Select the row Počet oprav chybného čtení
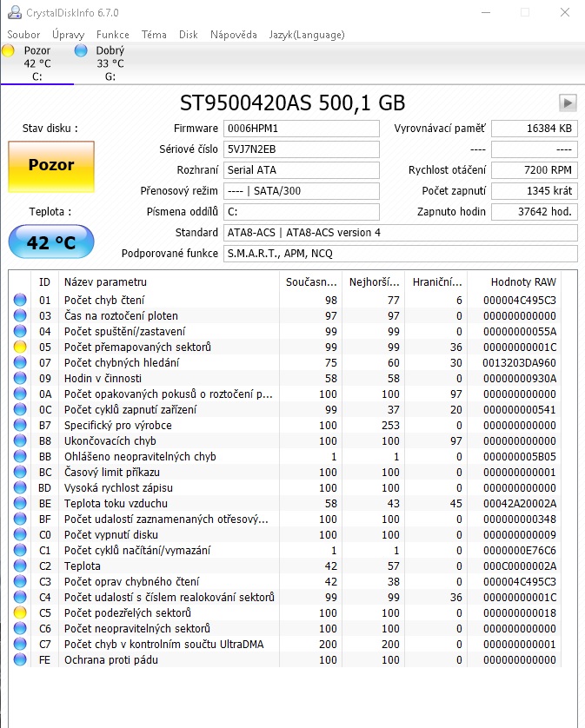 pos(285,581)
